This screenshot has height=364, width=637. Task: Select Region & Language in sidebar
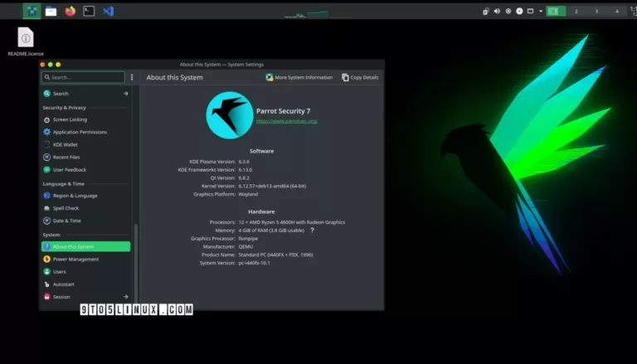[x=75, y=196]
